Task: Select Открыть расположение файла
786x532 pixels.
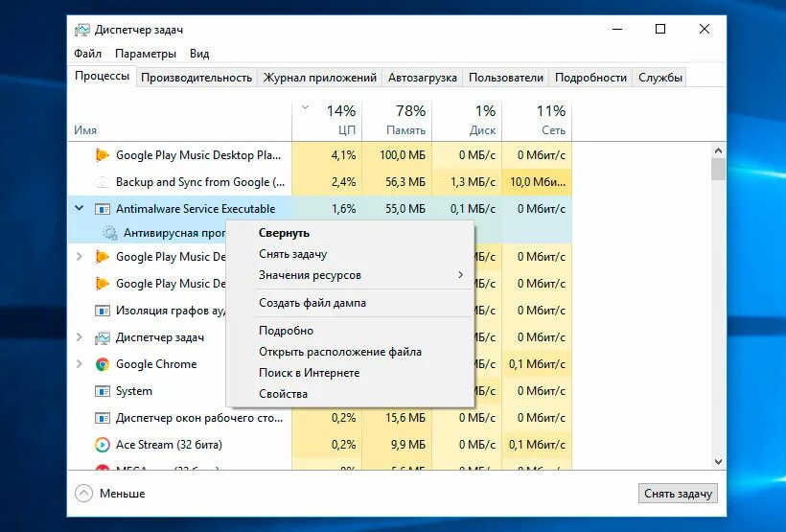Action: 350,352
